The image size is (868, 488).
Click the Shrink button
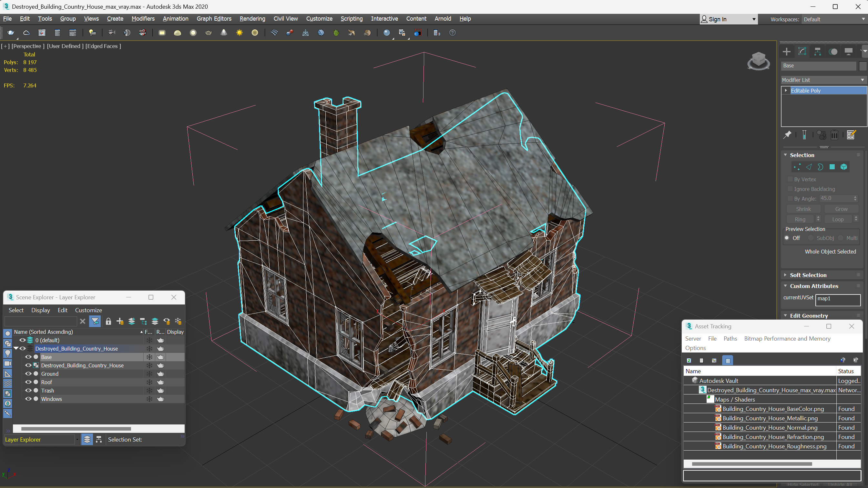tap(803, 209)
